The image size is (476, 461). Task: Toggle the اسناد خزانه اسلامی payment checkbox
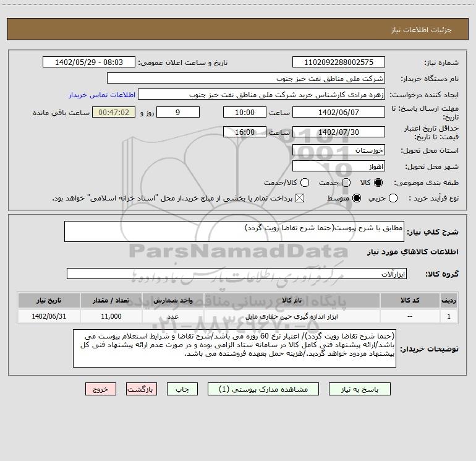click(300, 198)
